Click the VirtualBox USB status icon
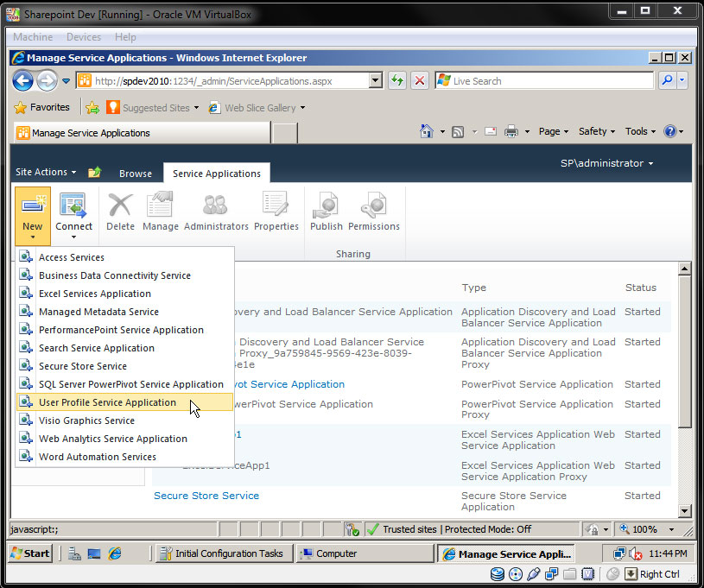This screenshot has height=588, width=704. (533, 573)
